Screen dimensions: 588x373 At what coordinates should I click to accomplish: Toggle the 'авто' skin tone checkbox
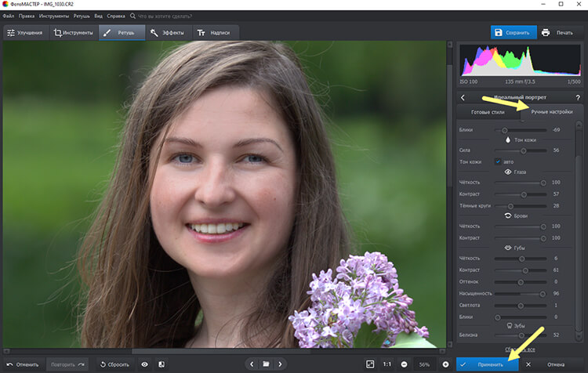pos(498,161)
